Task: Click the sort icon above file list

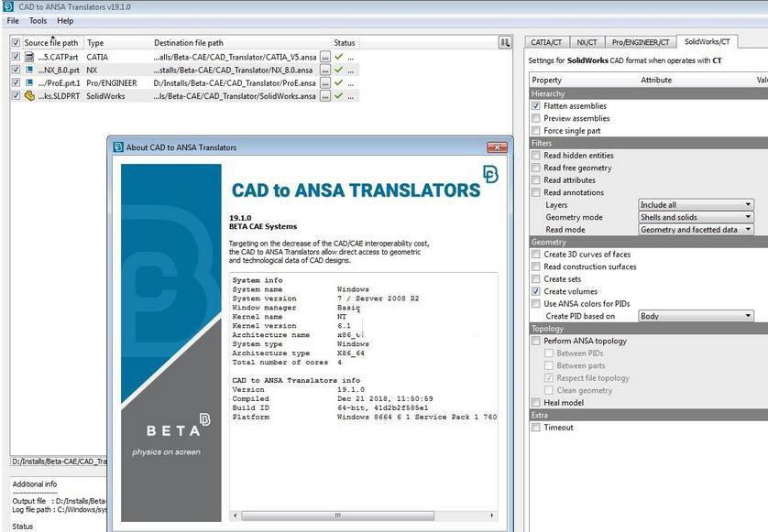Action: [505, 43]
